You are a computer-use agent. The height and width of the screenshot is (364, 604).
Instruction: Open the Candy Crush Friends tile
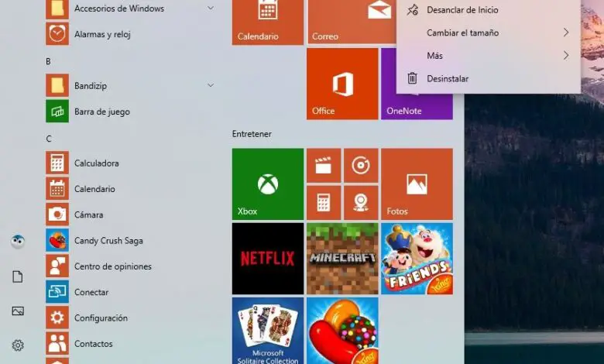coord(417,259)
